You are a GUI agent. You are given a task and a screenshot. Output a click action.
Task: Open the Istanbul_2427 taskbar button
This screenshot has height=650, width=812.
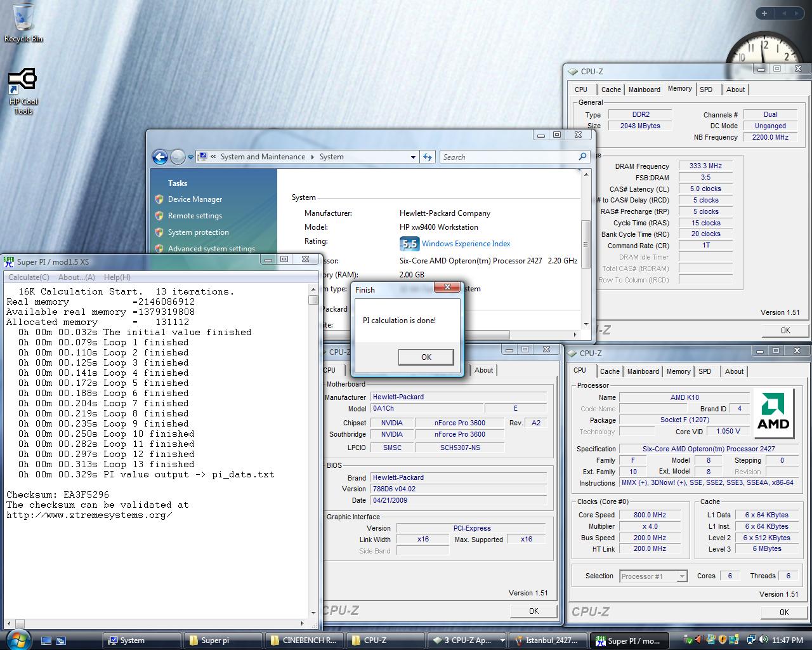(547, 640)
